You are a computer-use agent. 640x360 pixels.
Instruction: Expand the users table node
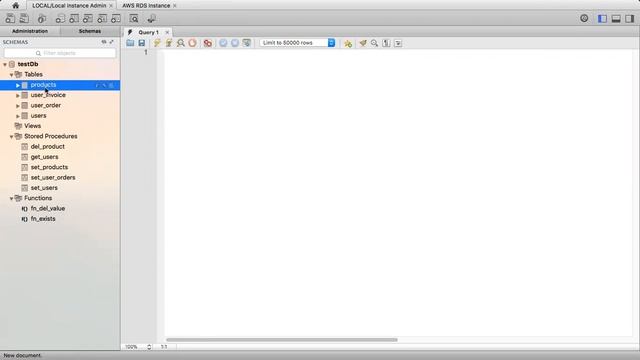coord(18,116)
